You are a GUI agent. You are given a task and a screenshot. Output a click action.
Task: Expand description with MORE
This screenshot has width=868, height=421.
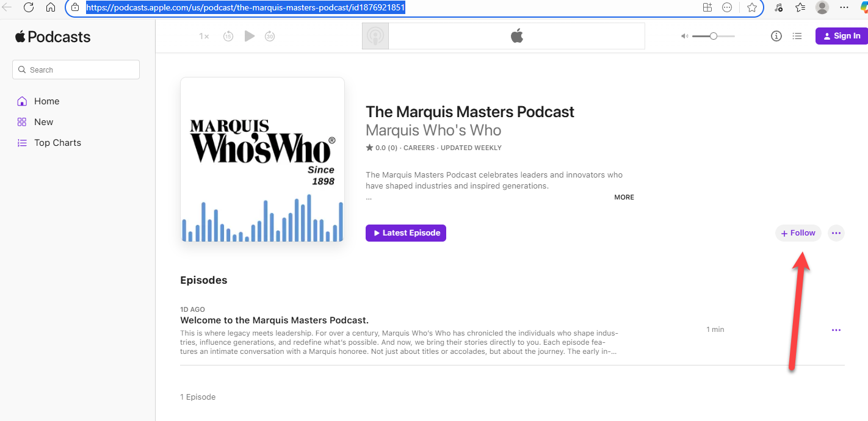click(x=624, y=197)
